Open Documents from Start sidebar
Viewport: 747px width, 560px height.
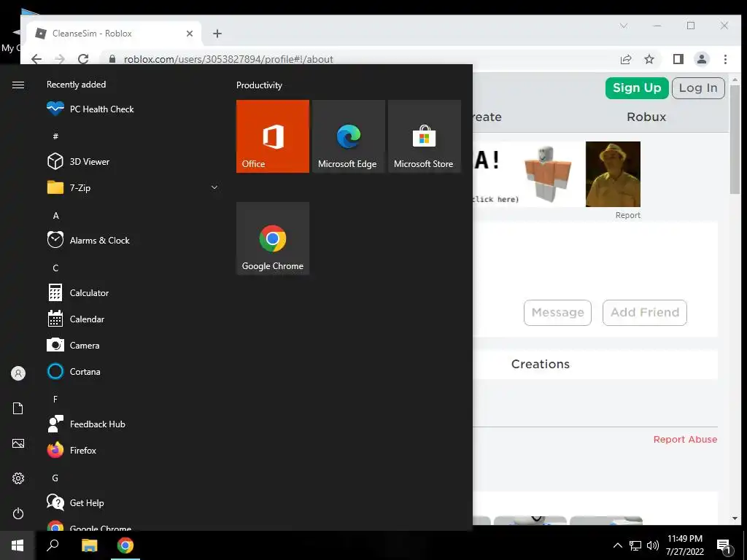click(x=18, y=408)
